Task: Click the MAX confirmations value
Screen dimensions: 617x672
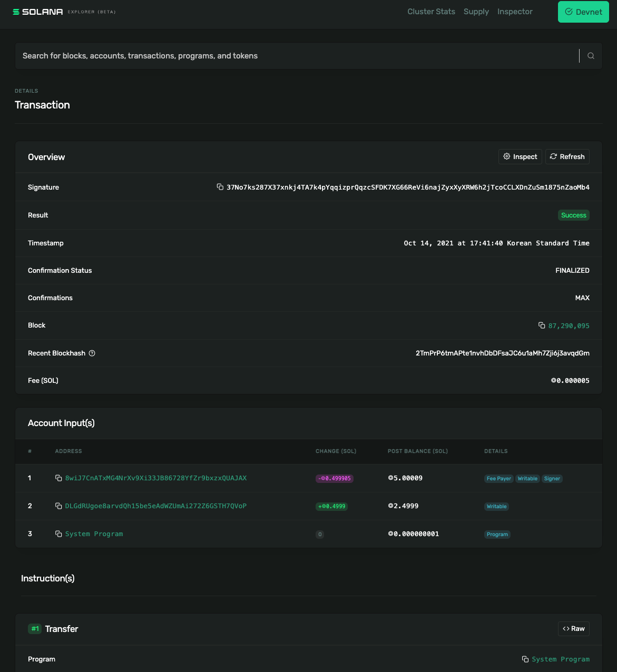Action: [582, 298]
